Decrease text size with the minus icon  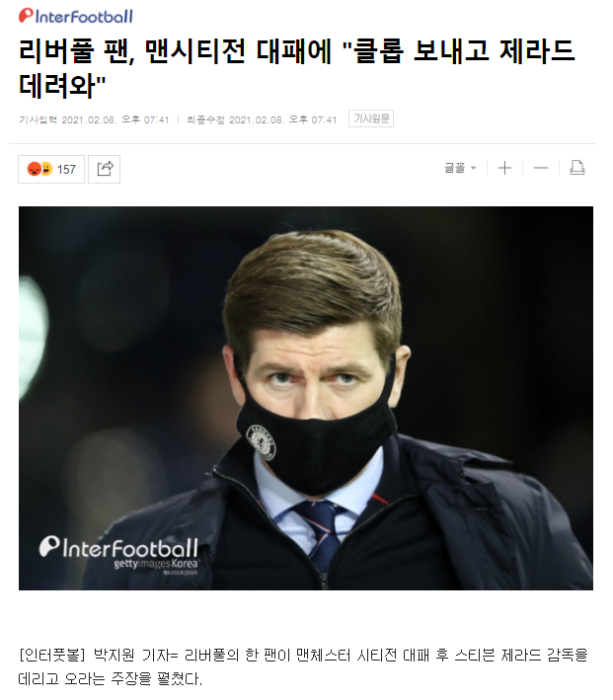click(541, 168)
